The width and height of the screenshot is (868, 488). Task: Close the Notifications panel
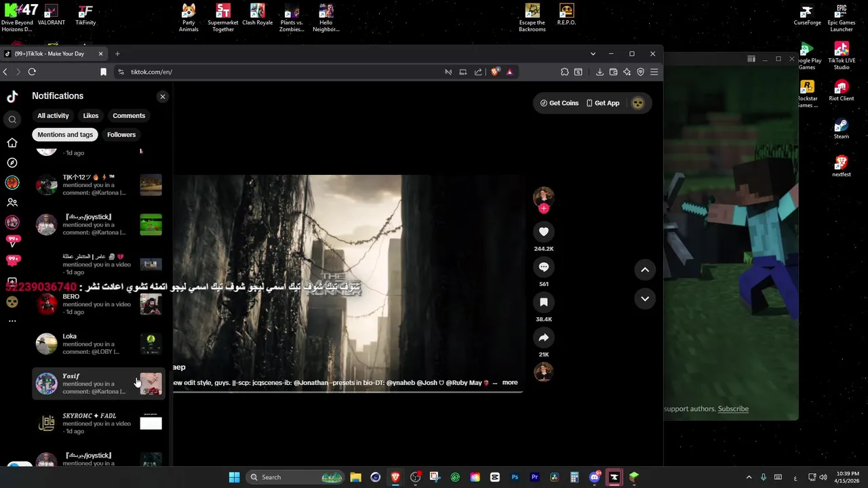(x=163, y=97)
